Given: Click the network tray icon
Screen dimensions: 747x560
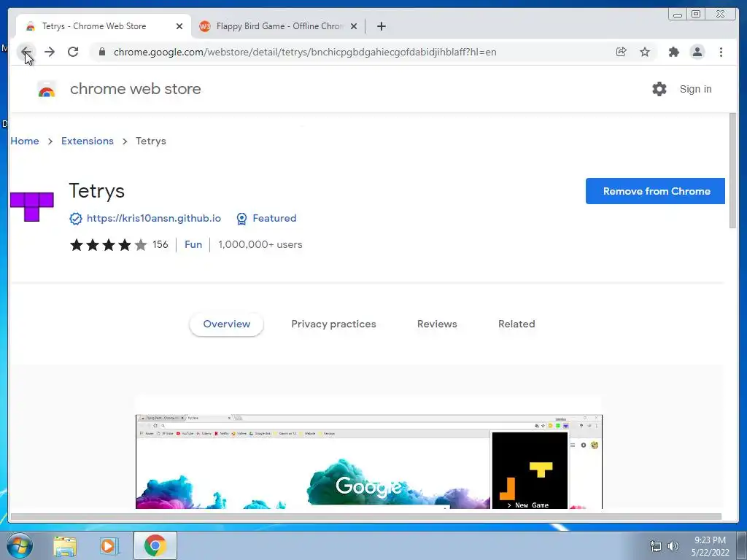Looking at the screenshot, I should tap(656, 546).
